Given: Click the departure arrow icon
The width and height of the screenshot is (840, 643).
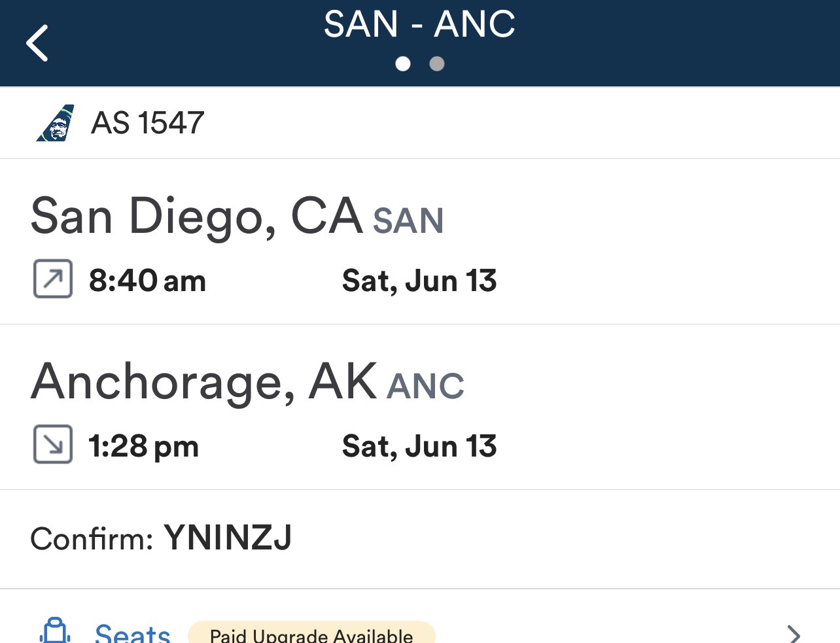Looking at the screenshot, I should 53,279.
